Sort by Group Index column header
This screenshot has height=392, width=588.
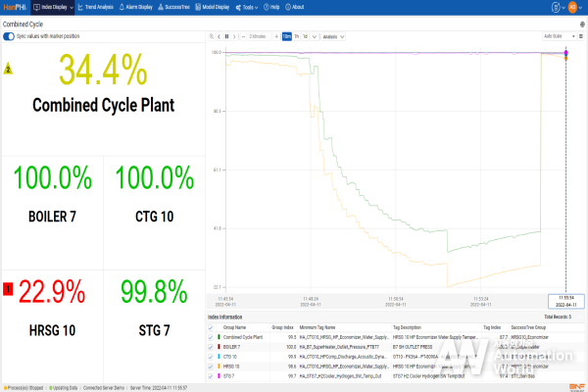click(x=283, y=327)
